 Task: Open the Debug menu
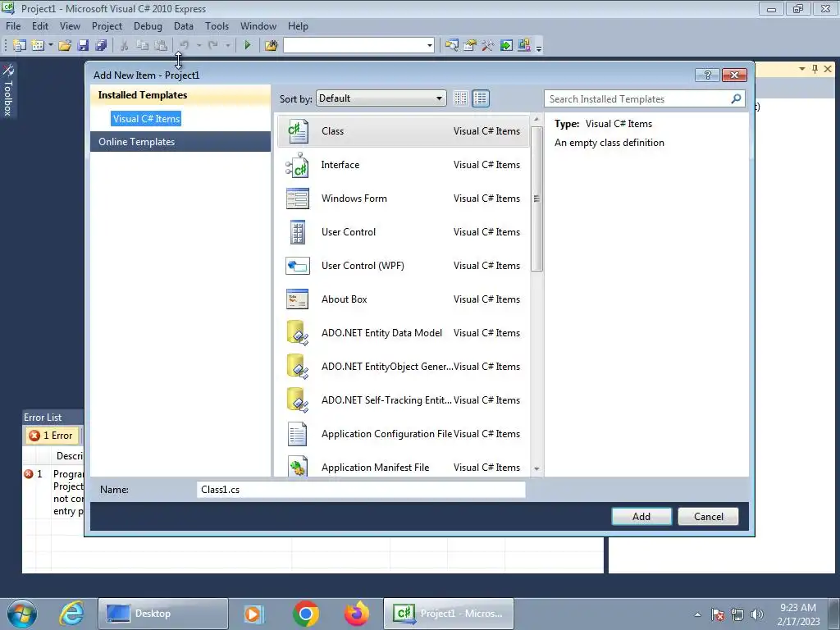[148, 26]
